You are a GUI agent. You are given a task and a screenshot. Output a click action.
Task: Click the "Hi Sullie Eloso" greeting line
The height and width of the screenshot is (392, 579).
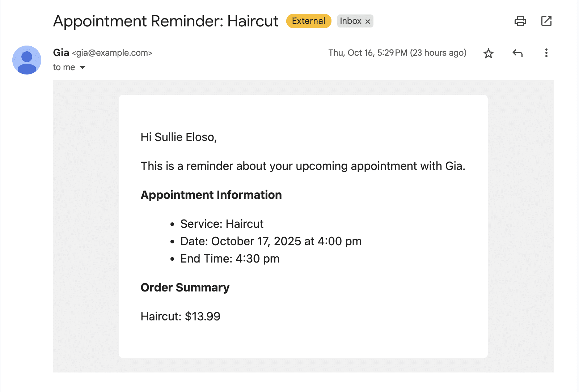point(178,137)
